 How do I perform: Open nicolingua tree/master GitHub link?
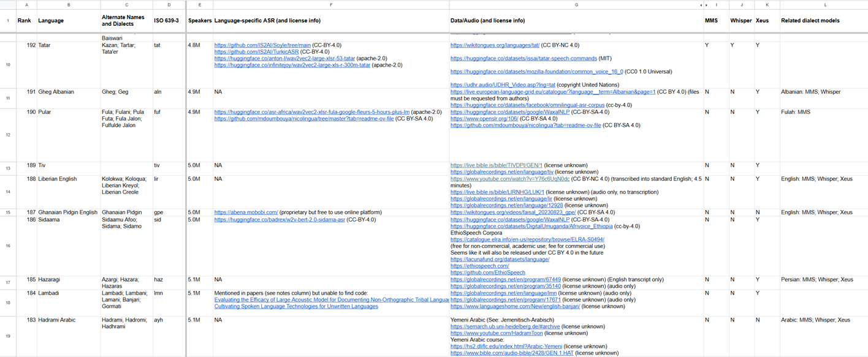[x=304, y=119]
